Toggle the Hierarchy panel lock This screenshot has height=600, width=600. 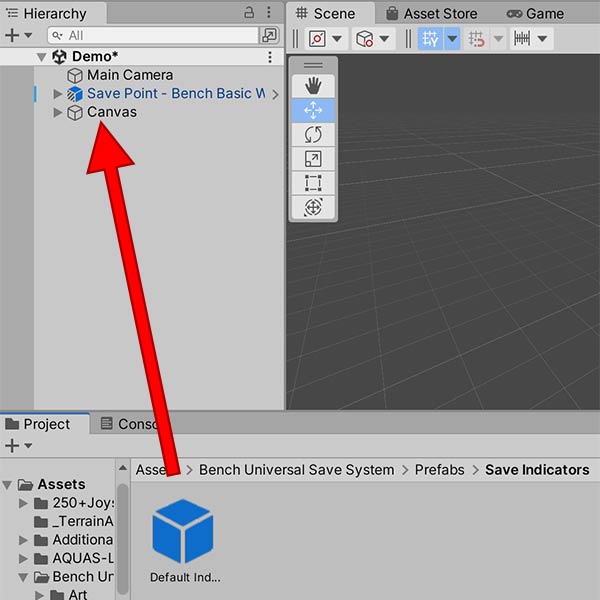[249, 13]
